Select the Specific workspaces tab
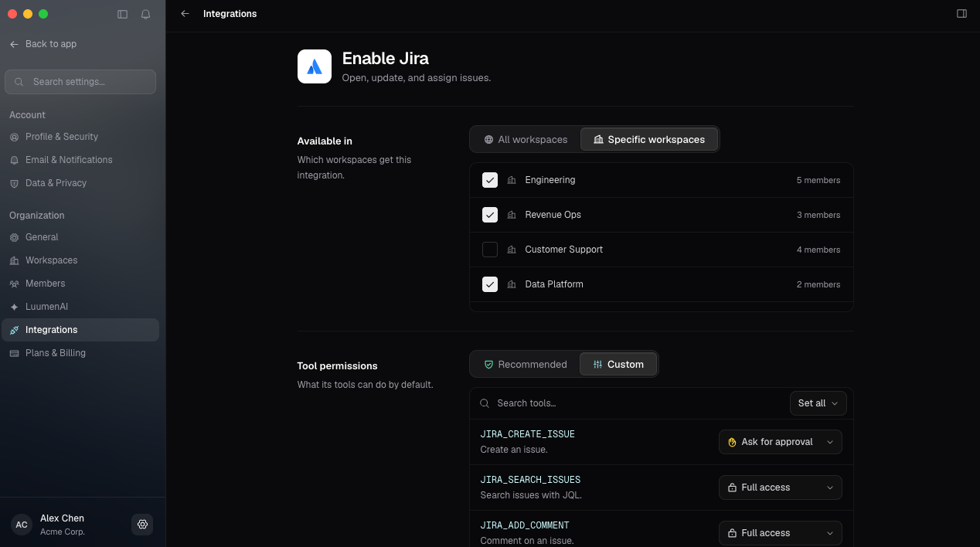The width and height of the screenshot is (980, 547). (649, 140)
